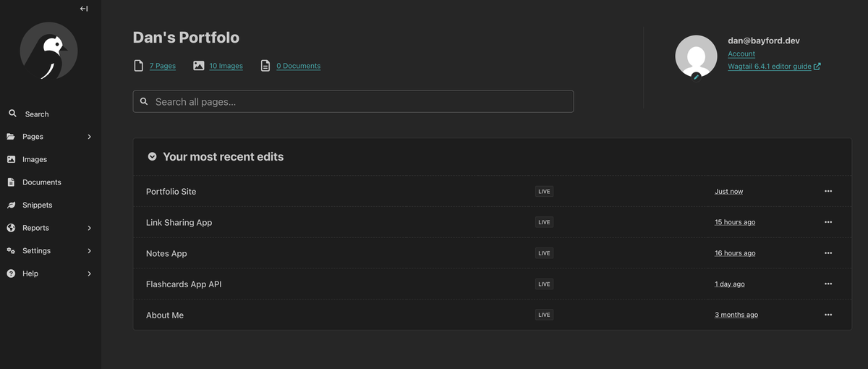Click the picture icon beside 10 Images
This screenshot has height=369, width=868.
(x=199, y=66)
